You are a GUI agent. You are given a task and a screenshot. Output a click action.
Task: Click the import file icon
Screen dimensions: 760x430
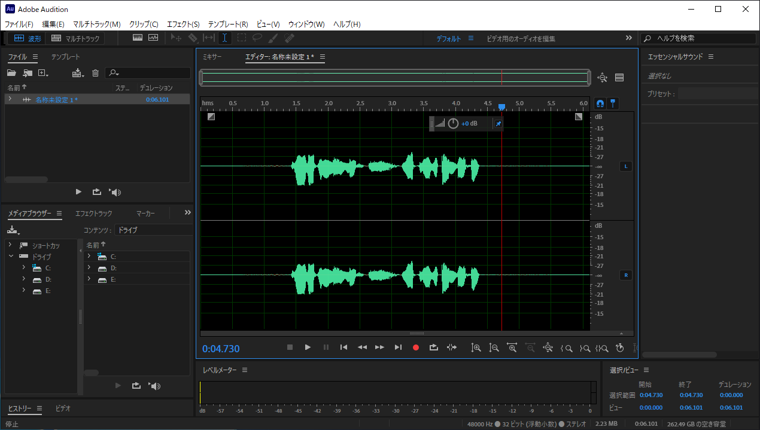pyautogui.click(x=28, y=73)
